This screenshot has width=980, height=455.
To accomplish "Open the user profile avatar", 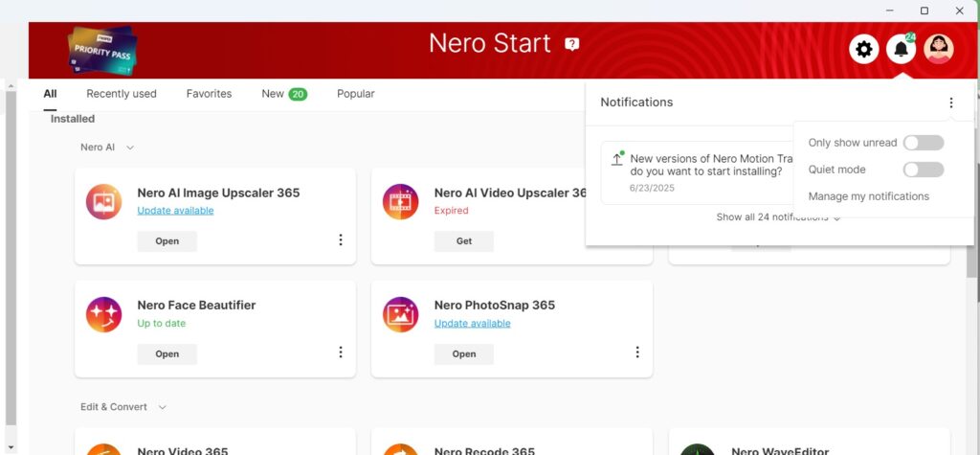I will tap(938, 49).
